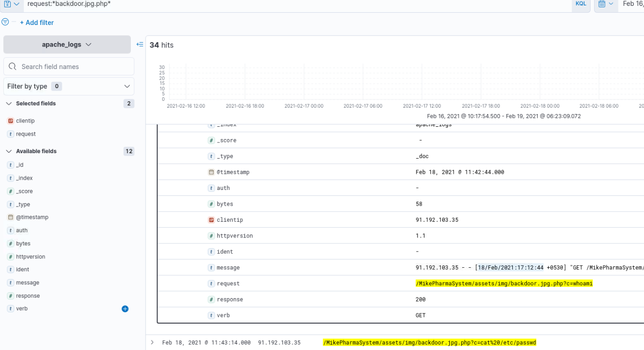This screenshot has width=644, height=350.
Task: Click the highlighted whoami request value
Action: coord(504,283)
